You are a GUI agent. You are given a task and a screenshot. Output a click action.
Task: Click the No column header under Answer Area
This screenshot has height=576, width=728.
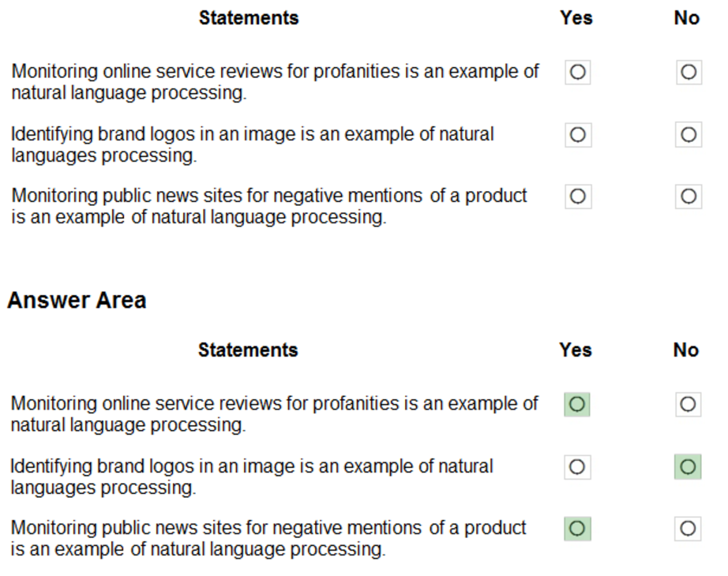686,350
